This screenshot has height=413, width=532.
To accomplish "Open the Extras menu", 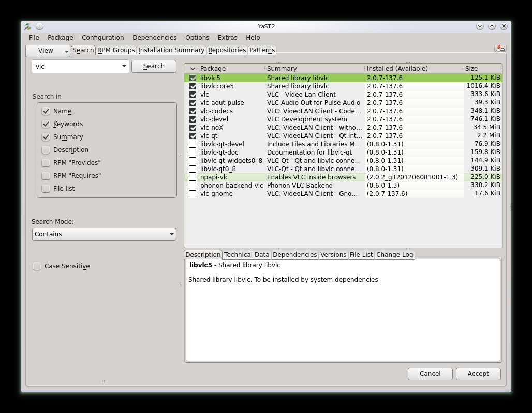I will coord(227,38).
